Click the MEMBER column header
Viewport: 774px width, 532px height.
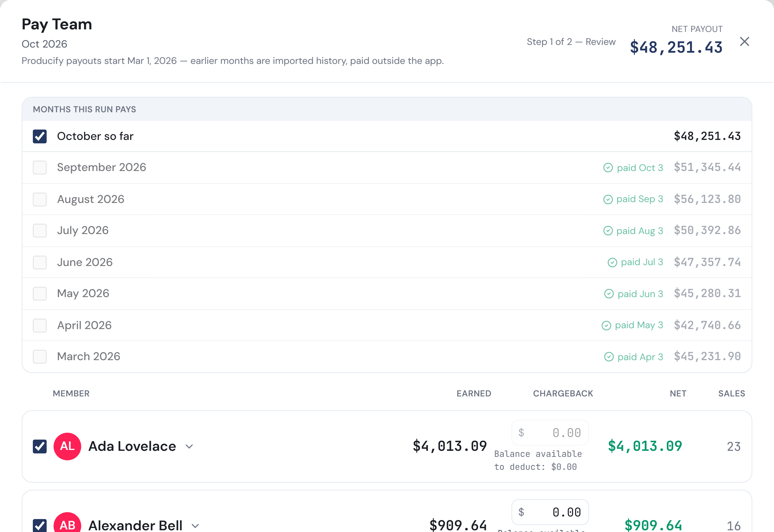[x=71, y=393]
